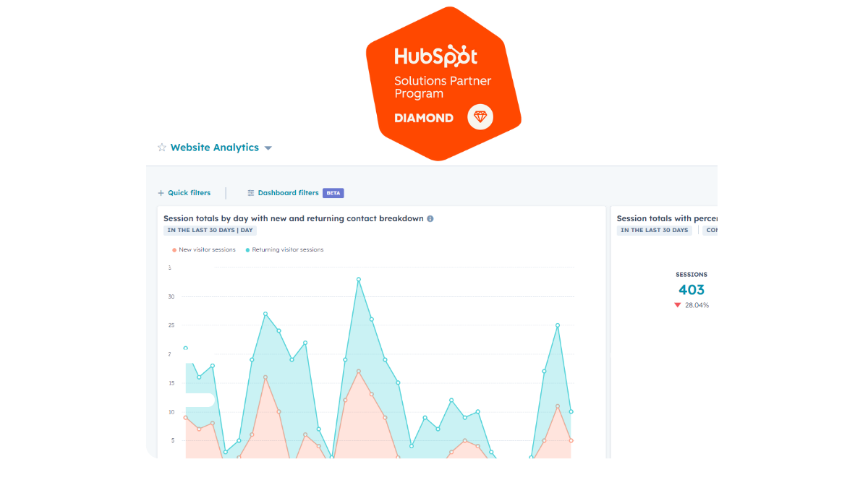Screen dimensions: 868x488
Task: Toggle the New visitor sessions legend label
Action: pyautogui.click(x=207, y=250)
